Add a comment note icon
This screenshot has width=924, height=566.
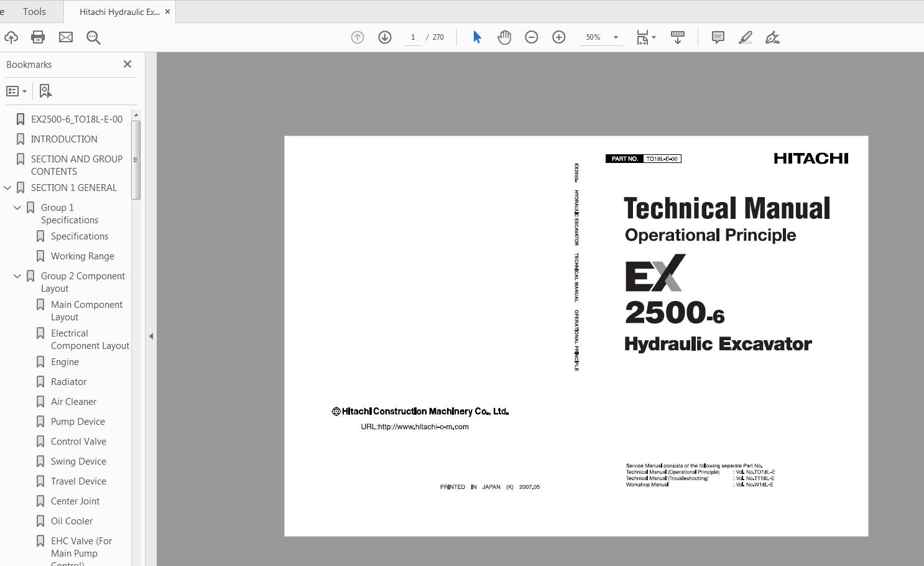click(x=718, y=37)
